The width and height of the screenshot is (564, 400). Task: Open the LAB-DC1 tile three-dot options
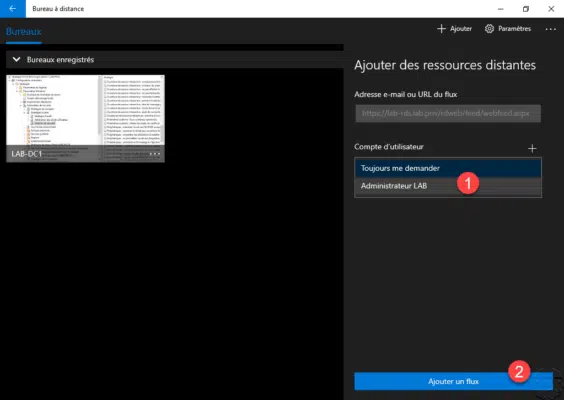tap(155, 154)
